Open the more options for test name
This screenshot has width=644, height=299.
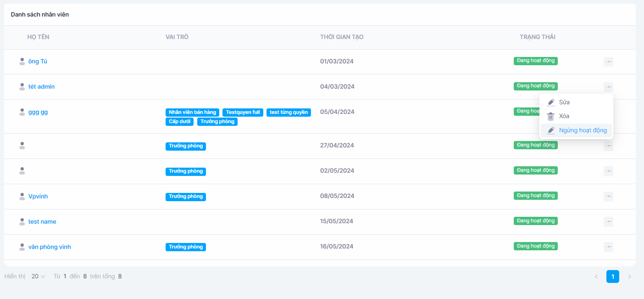[x=608, y=222]
